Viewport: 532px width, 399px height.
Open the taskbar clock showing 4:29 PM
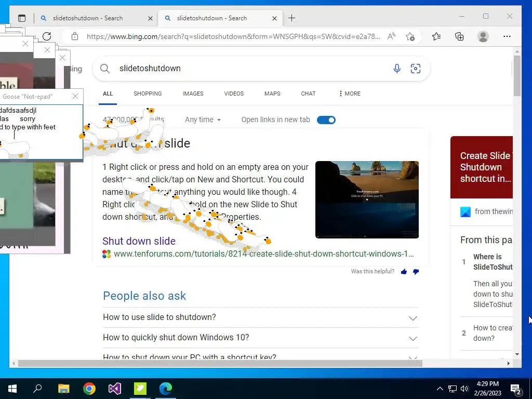[x=487, y=389]
